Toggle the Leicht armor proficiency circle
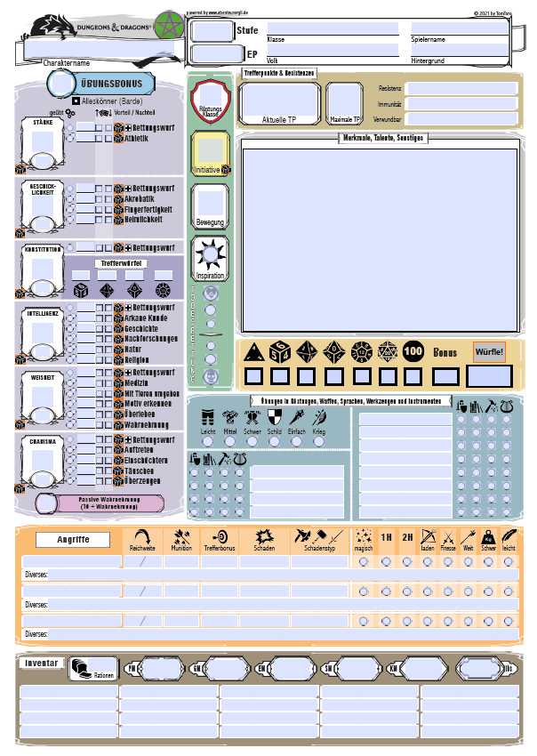 pos(208,442)
